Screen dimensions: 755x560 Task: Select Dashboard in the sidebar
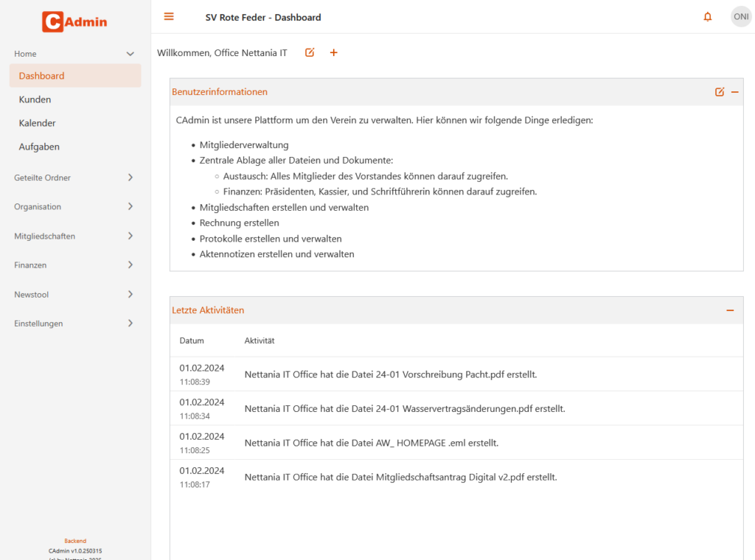(x=75, y=76)
